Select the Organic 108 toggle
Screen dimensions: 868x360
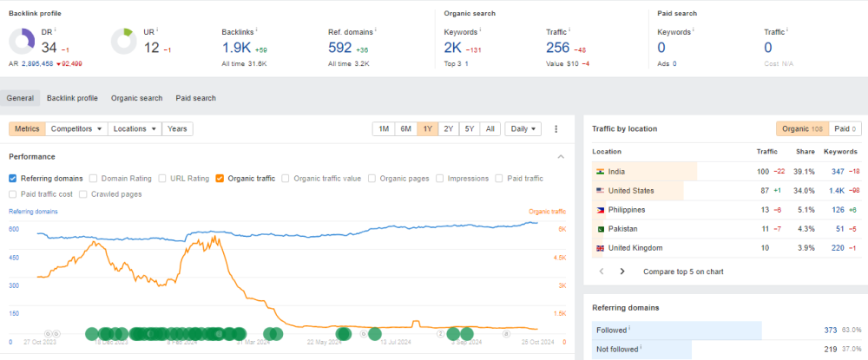pyautogui.click(x=803, y=129)
